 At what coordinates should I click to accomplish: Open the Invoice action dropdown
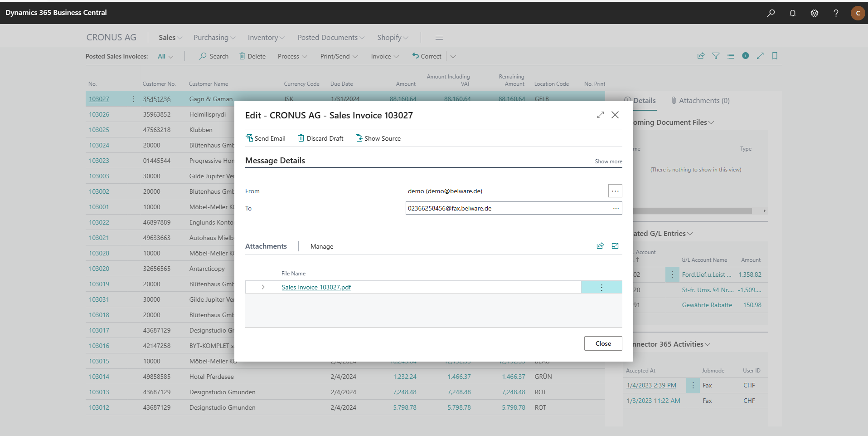coord(385,56)
